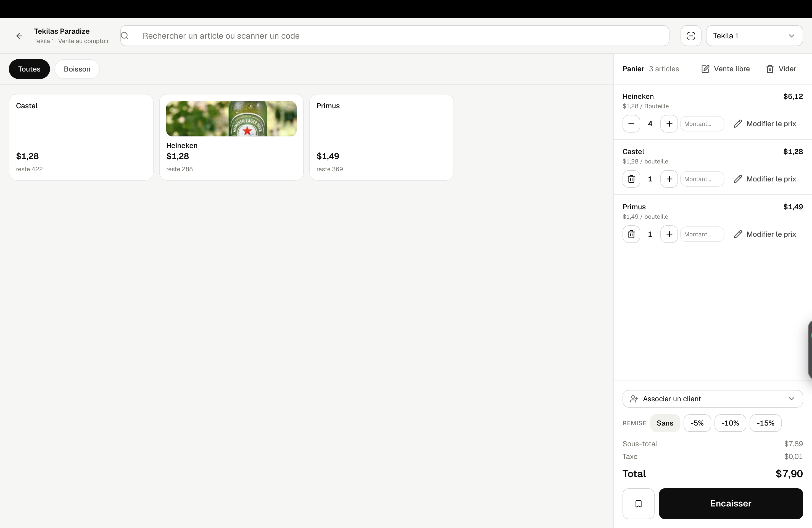
Task: Add Heineken product card to cart
Action: coord(231,137)
